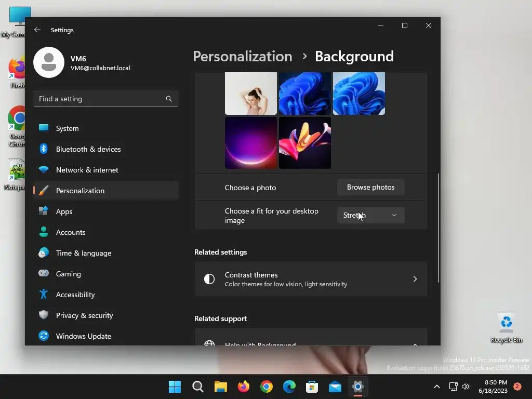Image resolution: width=532 pixels, height=399 pixels.
Task: Launch Google Chrome from the taskbar
Action: click(x=267, y=387)
